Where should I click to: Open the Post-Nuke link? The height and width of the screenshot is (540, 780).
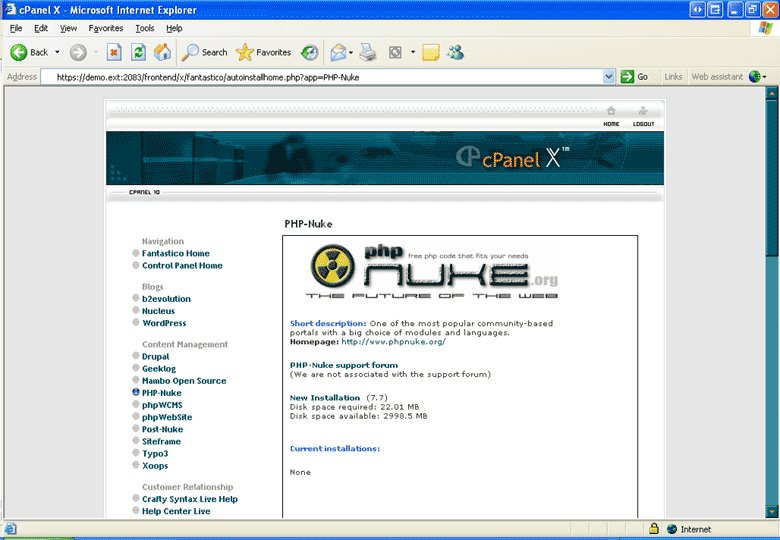tap(162, 429)
